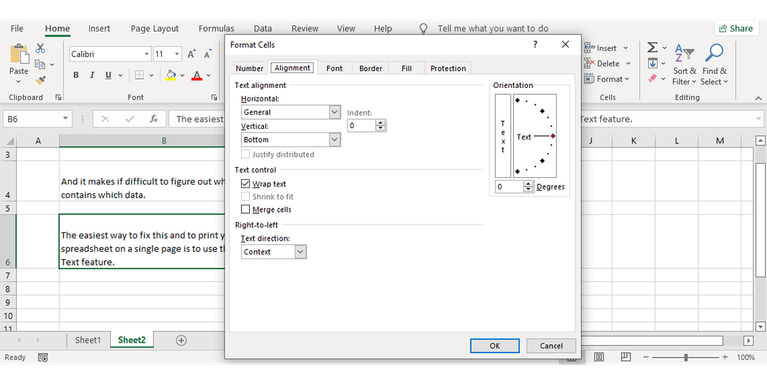Screen dimensions: 767x384
Task: Click the Insert Function fx icon
Action: [x=154, y=119]
